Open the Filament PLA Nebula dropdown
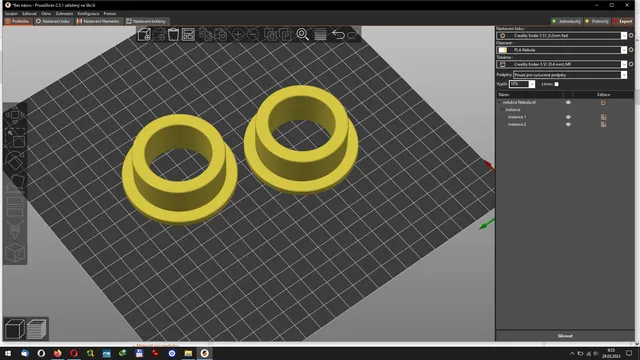 coord(562,50)
